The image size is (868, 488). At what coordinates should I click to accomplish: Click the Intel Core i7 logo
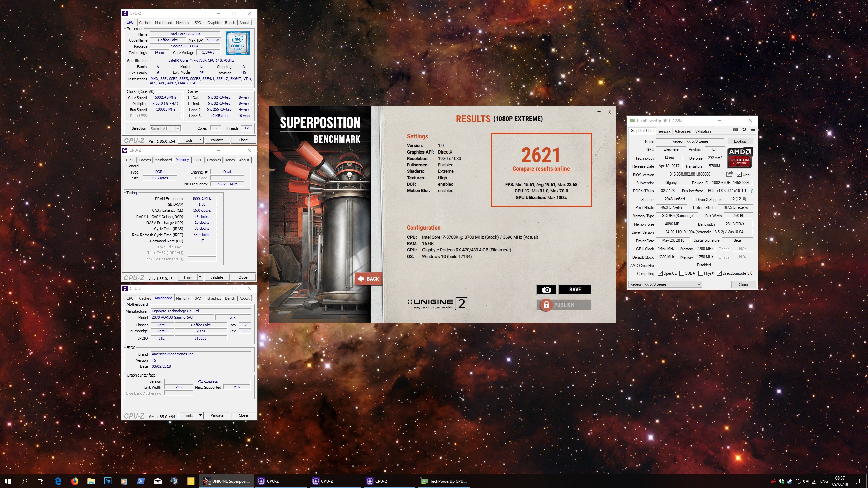click(x=238, y=43)
